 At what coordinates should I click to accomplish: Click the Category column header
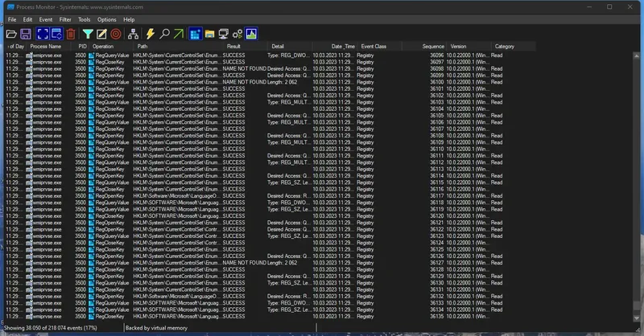coord(514,47)
